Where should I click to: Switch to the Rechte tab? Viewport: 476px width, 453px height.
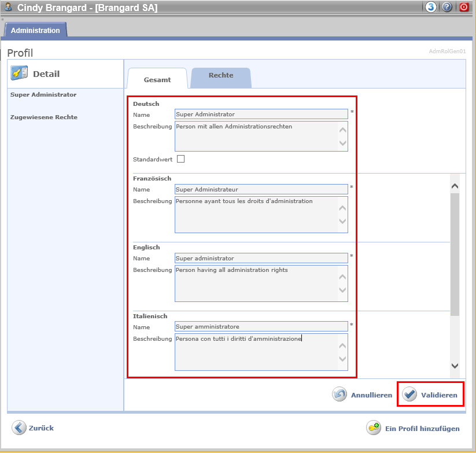coord(221,76)
